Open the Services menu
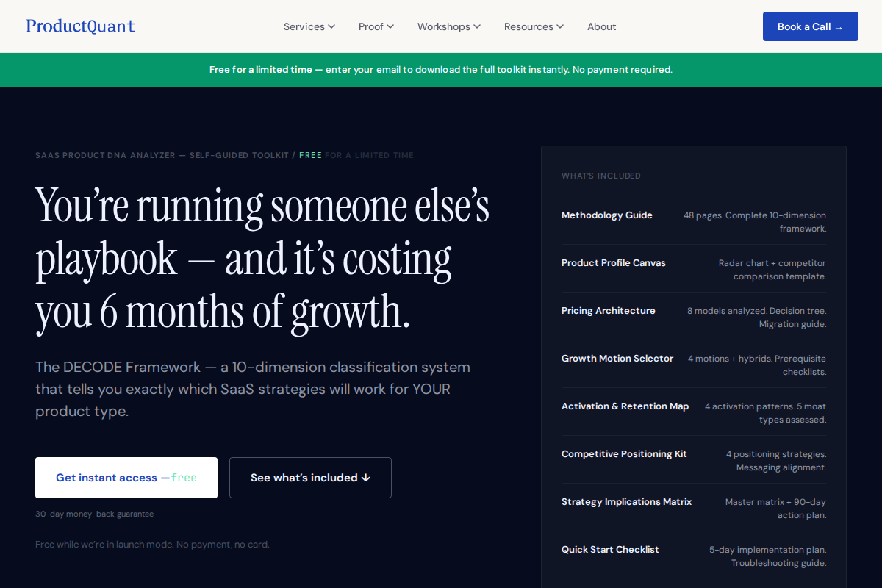882x588 pixels. [304, 26]
